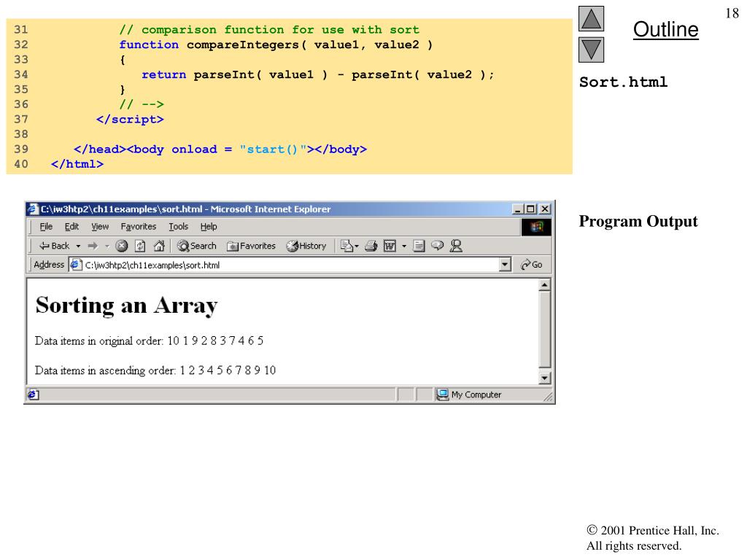The width and height of the screenshot is (747, 560).
Task: Maximize the Internet Explorer window
Action: [x=531, y=209]
